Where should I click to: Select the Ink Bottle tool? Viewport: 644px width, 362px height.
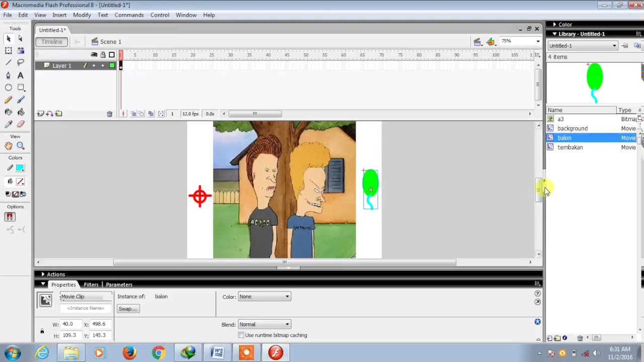pos(9,112)
